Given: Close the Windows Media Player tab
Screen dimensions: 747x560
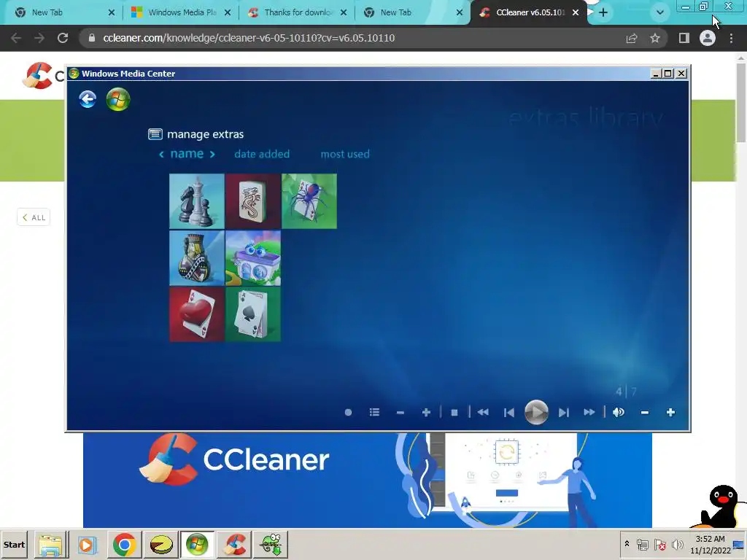Looking at the screenshot, I should point(228,12).
